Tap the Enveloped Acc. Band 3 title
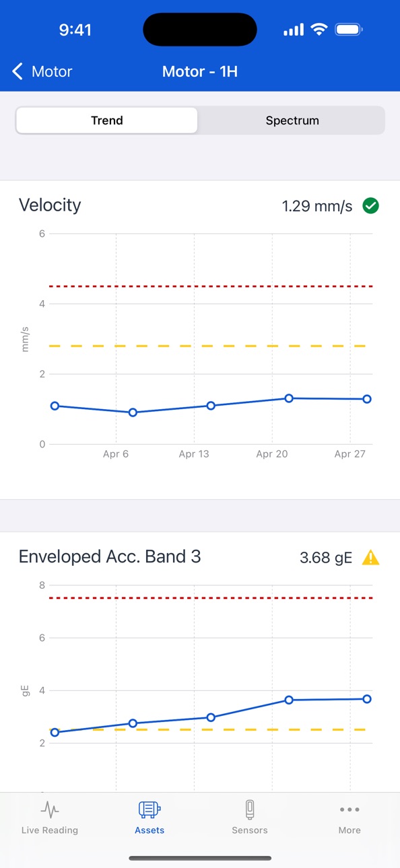The width and height of the screenshot is (400, 868). (110, 557)
